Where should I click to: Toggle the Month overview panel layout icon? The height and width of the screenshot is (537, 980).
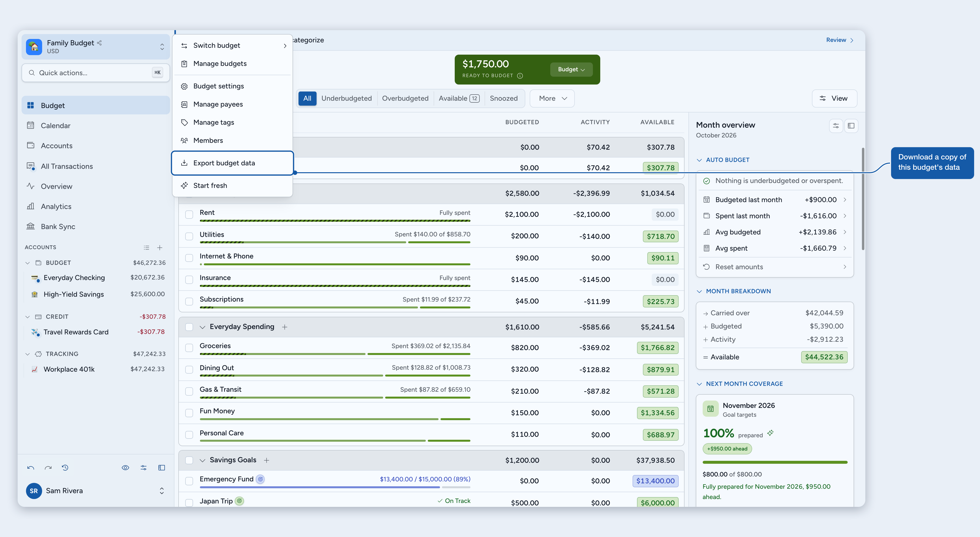pos(851,125)
